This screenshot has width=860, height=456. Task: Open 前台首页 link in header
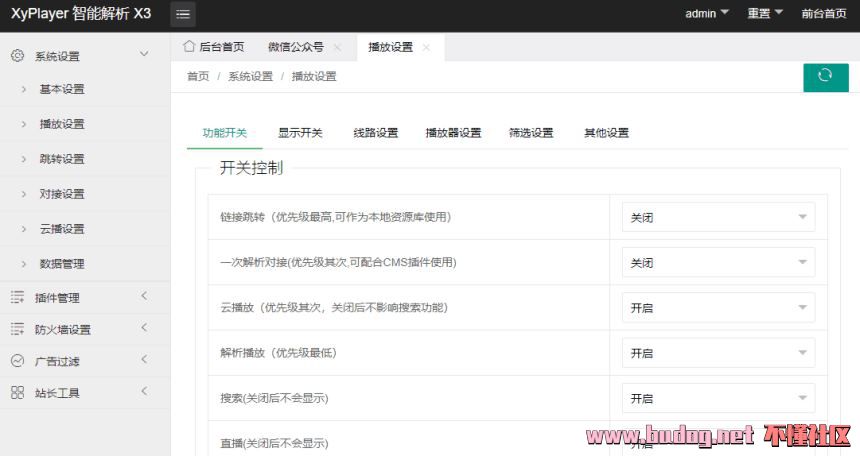pyautogui.click(x=823, y=14)
